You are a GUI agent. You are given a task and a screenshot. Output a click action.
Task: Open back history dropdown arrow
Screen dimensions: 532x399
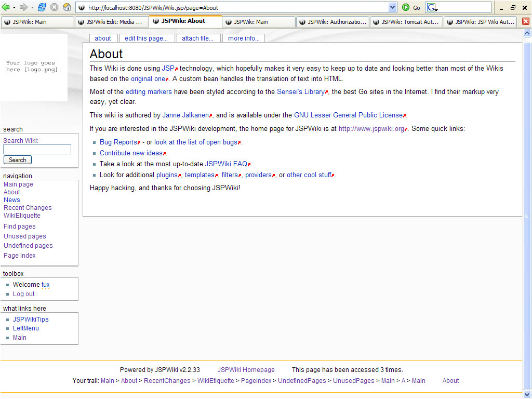coord(14,7)
